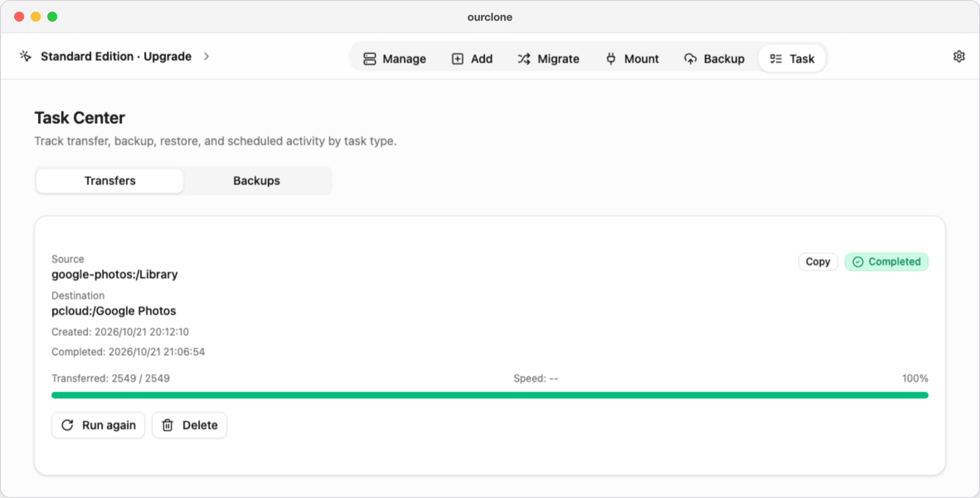Click the sparkle icon beside Standard Edition
980x498 pixels.
[x=25, y=56]
